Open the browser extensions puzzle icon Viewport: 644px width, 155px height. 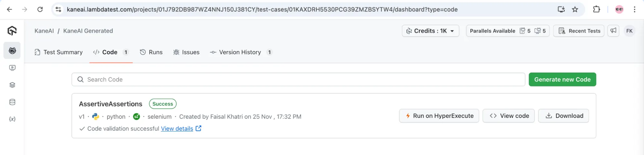pos(596,9)
